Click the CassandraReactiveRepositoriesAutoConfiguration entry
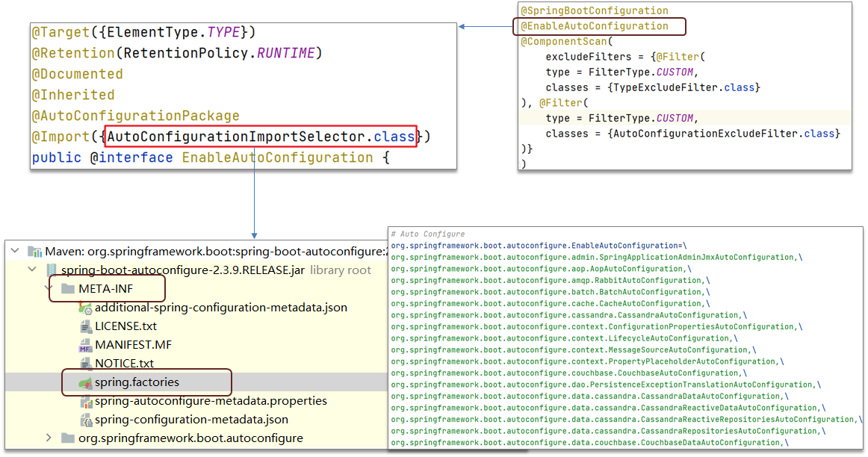This screenshot has height=457, width=868. [x=627, y=420]
